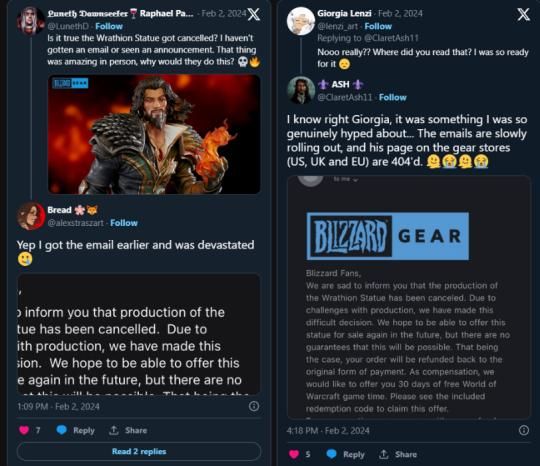Click the X logo on LunethD's tweet

click(x=254, y=14)
